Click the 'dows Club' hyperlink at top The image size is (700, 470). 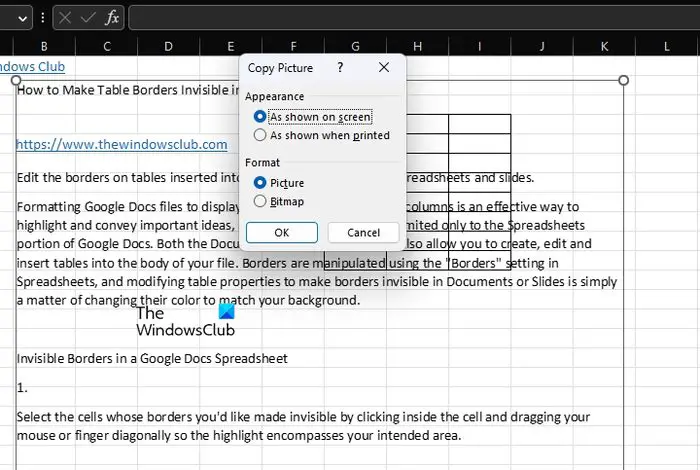32,67
